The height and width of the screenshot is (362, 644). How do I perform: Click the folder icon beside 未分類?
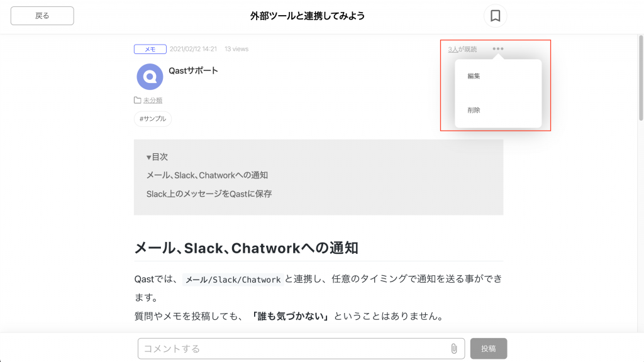pos(136,99)
